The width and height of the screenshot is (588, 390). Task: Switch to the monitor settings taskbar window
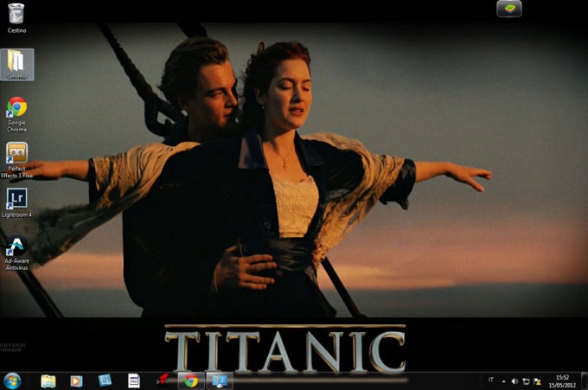tap(220, 381)
